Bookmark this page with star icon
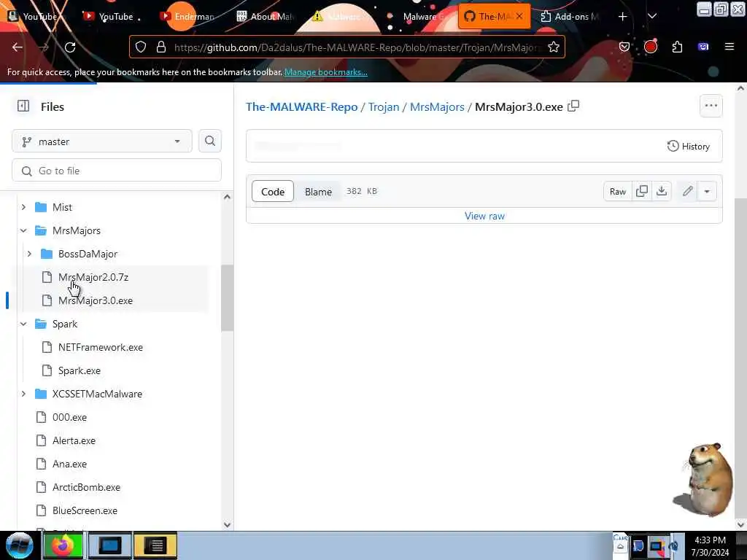Image resolution: width=747 pixels, height=560 pixels. (553, 47)
